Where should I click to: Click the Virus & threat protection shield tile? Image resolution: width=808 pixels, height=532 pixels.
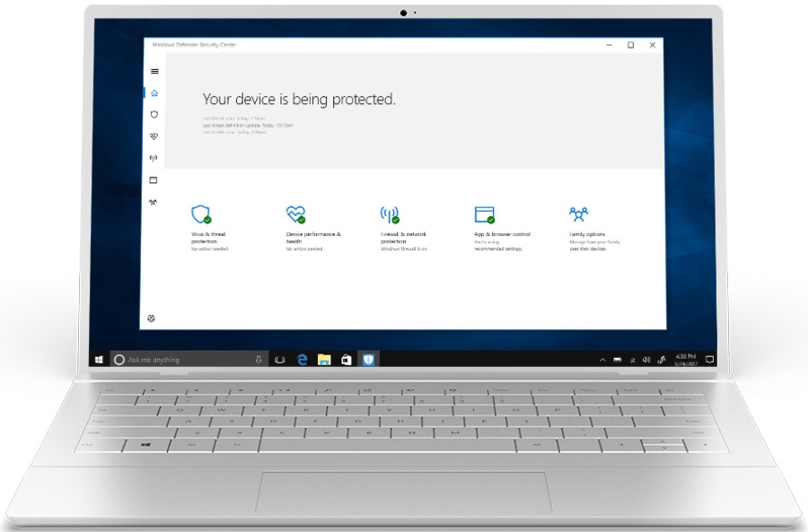[x=201, y=214]
